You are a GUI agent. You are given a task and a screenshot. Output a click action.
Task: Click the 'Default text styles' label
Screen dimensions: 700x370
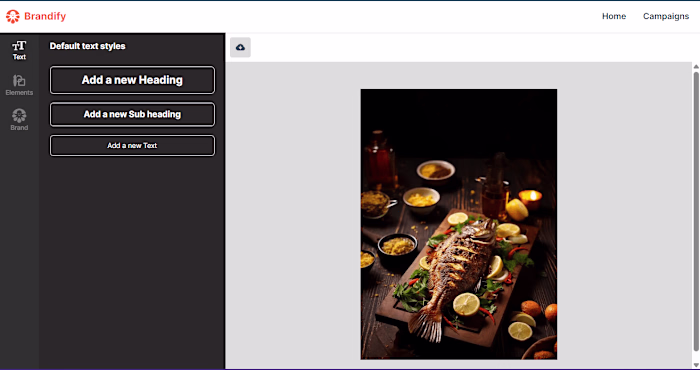[88, 46]
